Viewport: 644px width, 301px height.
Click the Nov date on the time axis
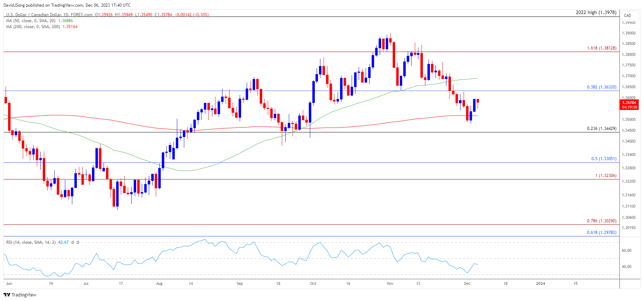click(390, 283)
